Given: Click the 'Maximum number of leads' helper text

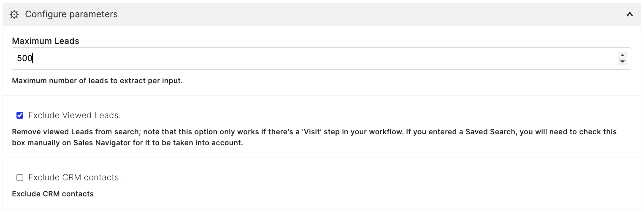Looking at the screenshot, I should (97, 81).
